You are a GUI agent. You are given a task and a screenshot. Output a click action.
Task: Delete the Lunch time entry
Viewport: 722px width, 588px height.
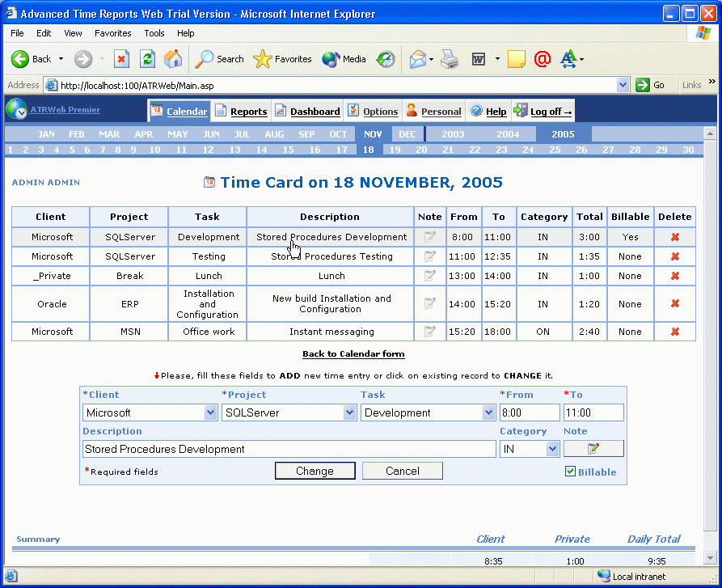pos(675,276)
